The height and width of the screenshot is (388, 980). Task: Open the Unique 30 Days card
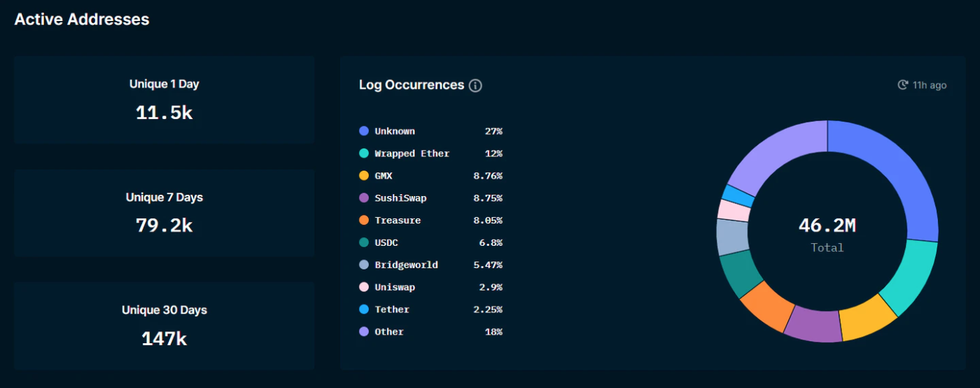(x=164, y=326)
